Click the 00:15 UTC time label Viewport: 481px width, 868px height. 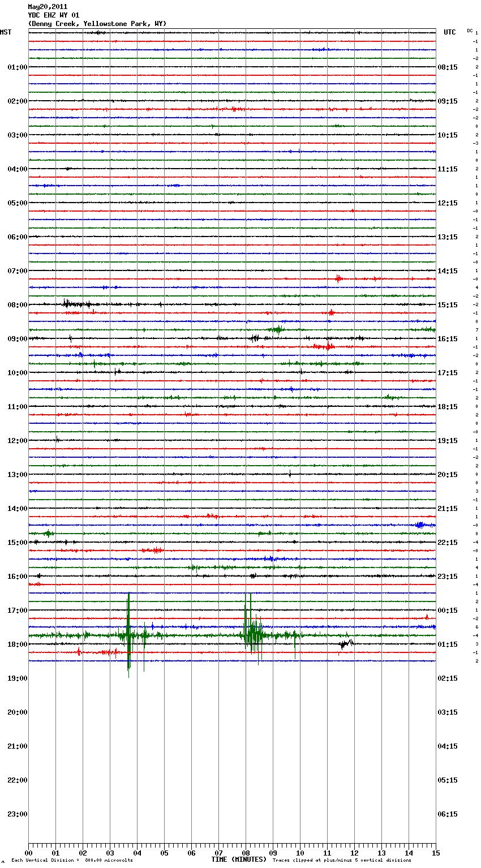(448, 611)
